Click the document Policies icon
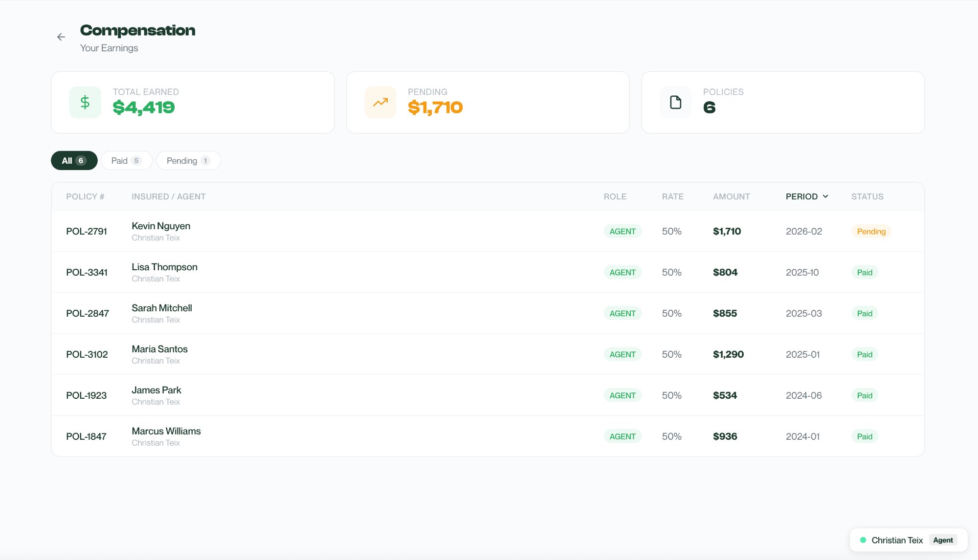This screenshot has width=978, height=560. [x=675, y=102]
